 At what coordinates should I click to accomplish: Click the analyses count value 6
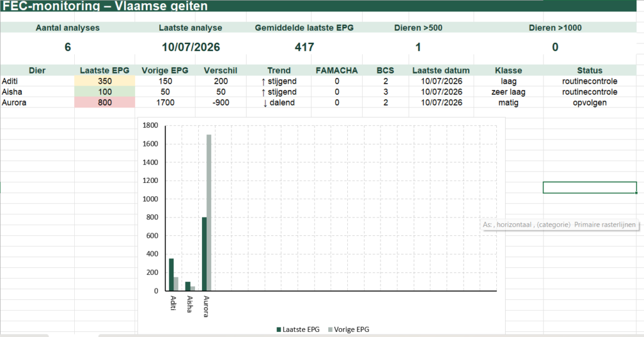pyautogui.click(x=68, y=47)
